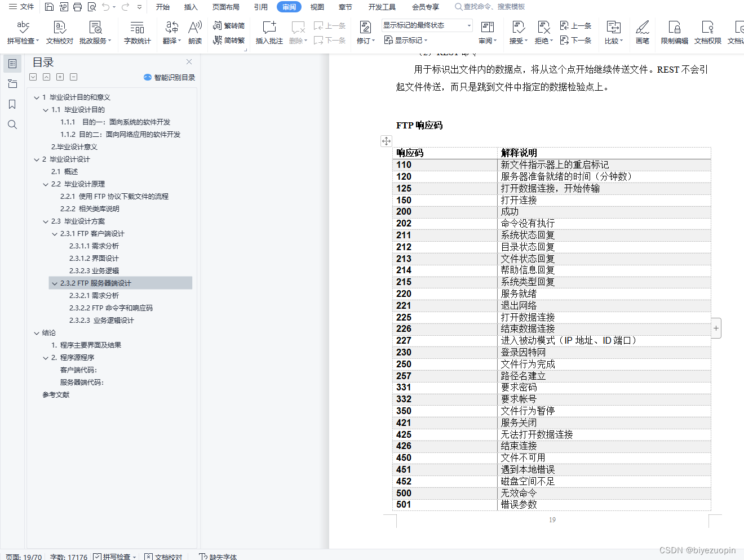Click the plus button at the table's right edge
The image size is (744, 560).
click(716, 328)
